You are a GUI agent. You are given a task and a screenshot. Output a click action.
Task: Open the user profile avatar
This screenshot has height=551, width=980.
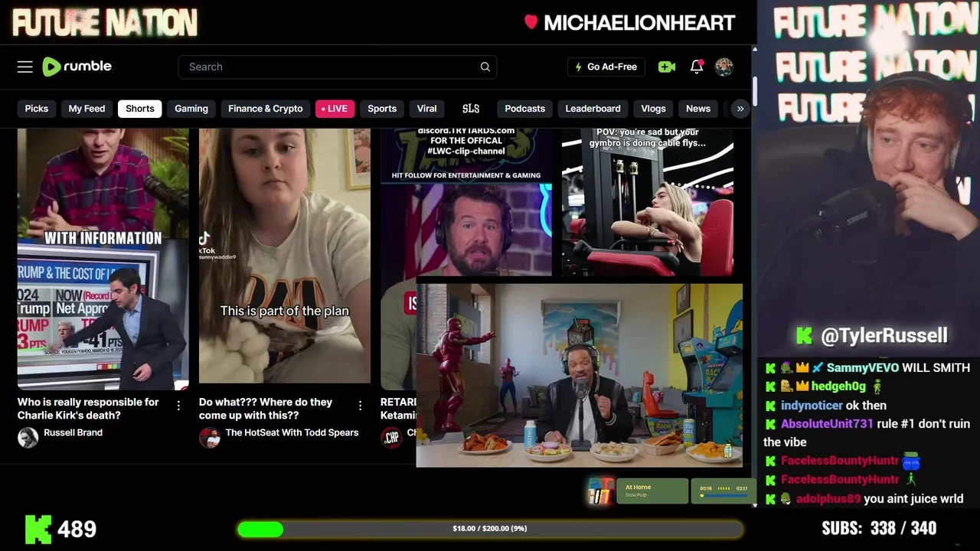click(724, 67)
